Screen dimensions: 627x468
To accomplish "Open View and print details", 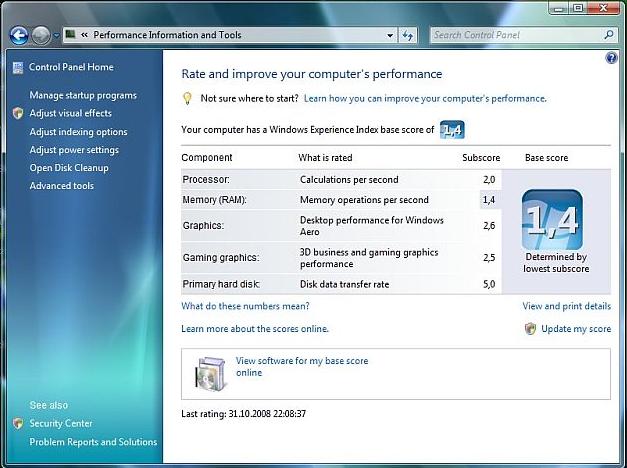I will coord(567,306).
